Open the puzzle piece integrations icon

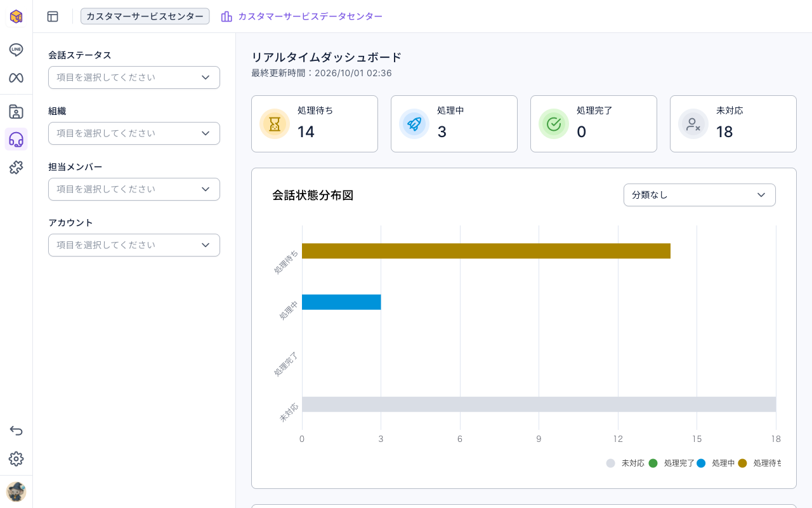(16, 168)
